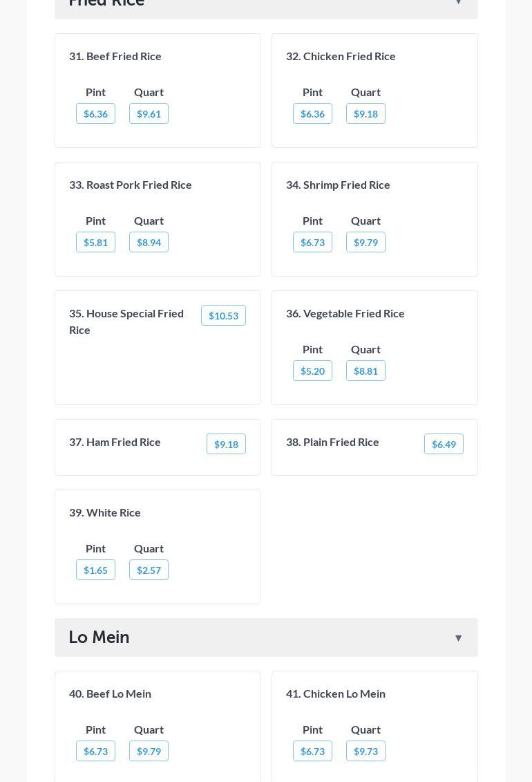Select Chicken Fried Rice Pint price
Viewport: 532px width, 782px height.
[x=312, y=114]
